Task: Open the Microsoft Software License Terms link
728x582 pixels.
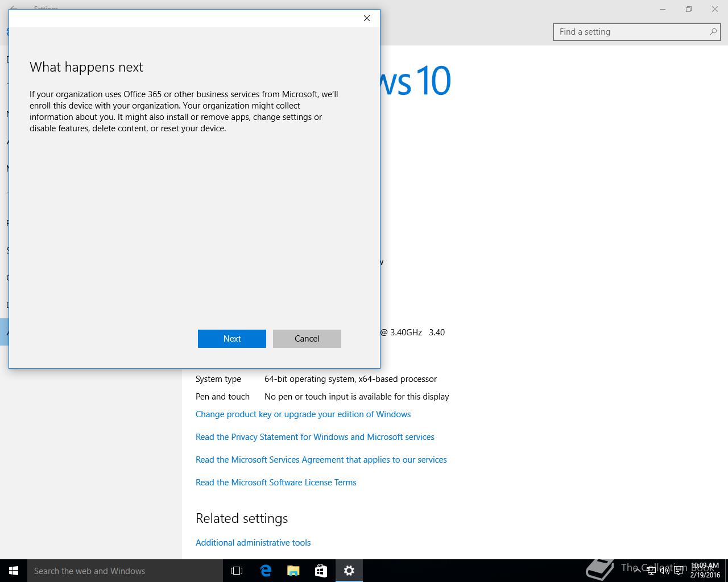Action: point(276,483)
